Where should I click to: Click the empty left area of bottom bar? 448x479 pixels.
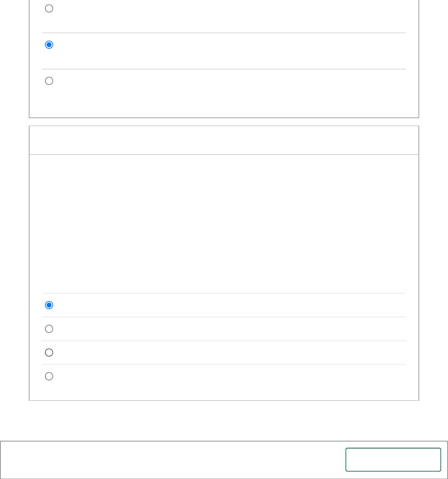click(x=167, y=459)
